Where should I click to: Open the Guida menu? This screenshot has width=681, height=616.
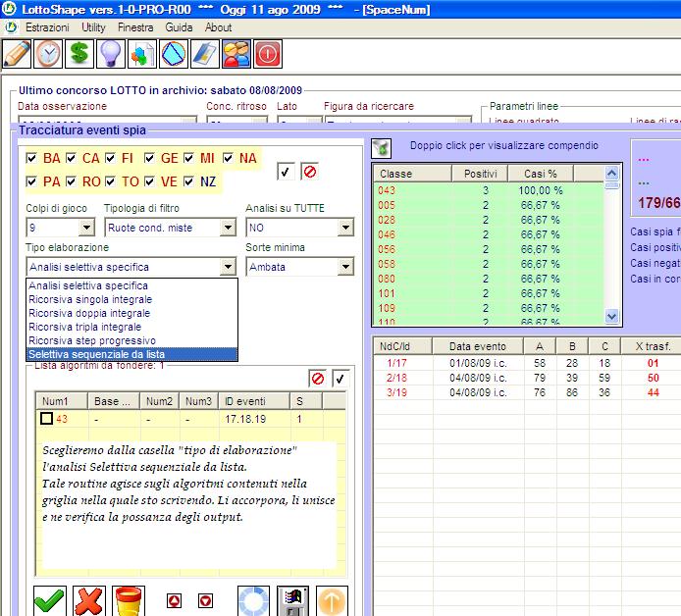pyautogui.click(x=179, y=27)
